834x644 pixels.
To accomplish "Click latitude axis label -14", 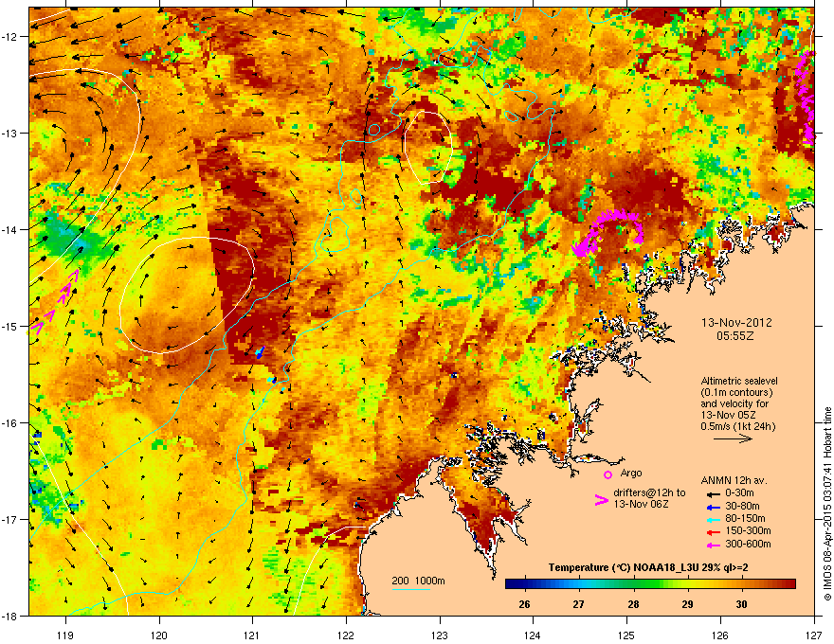I will click(10, 230).
